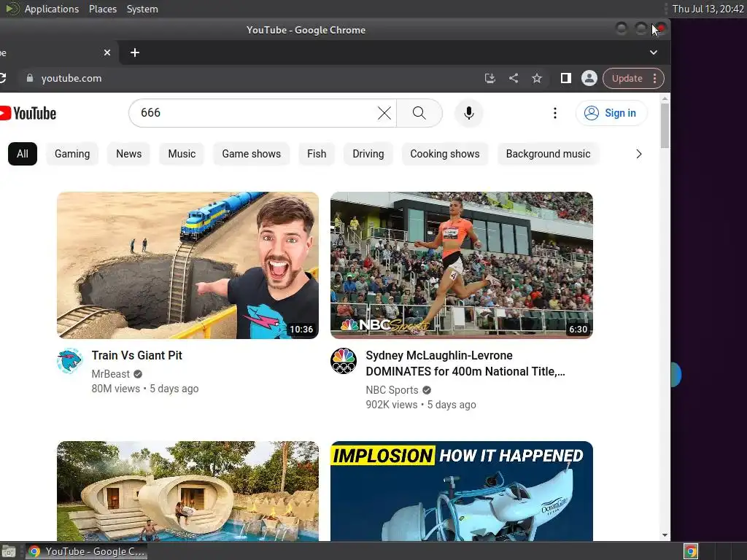
Task: Click the 10:36 duration badge
Action: [301, 330]
